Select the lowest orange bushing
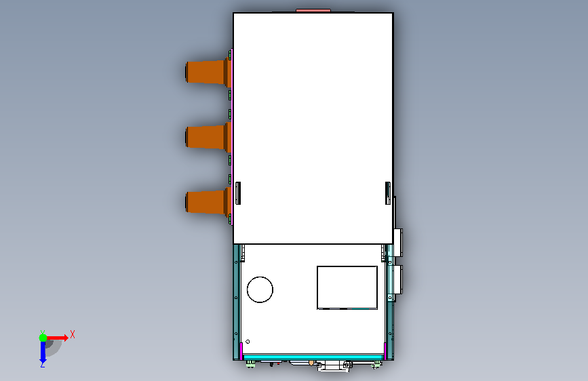The height and width of the screenshot is (381, 588). [x=208, y=201]
